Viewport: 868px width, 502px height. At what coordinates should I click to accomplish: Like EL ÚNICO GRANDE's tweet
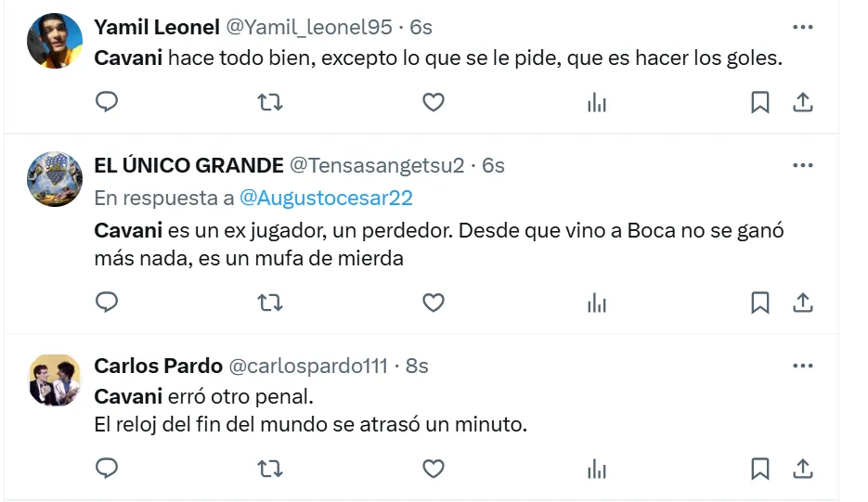tap(434, 302)
